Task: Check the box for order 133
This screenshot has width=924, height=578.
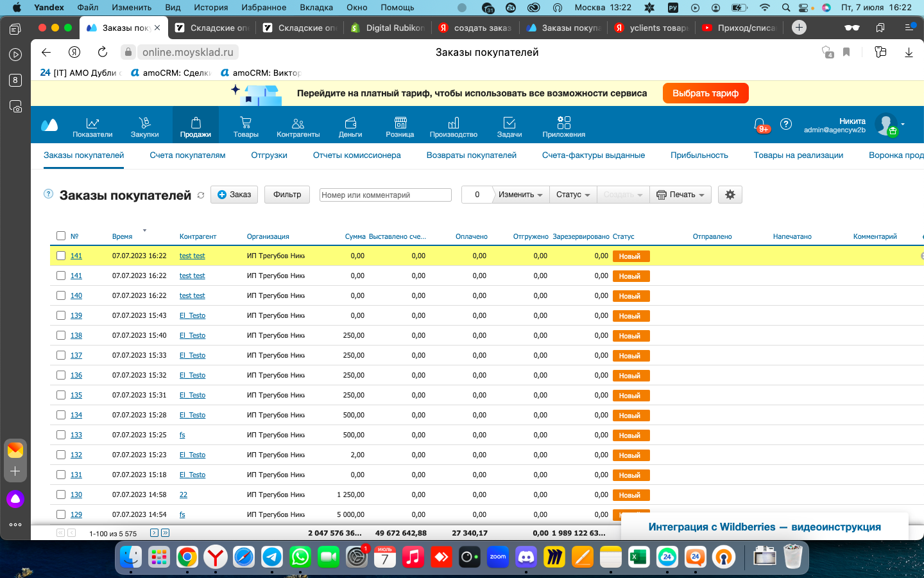Action: (x=61, y=435)
